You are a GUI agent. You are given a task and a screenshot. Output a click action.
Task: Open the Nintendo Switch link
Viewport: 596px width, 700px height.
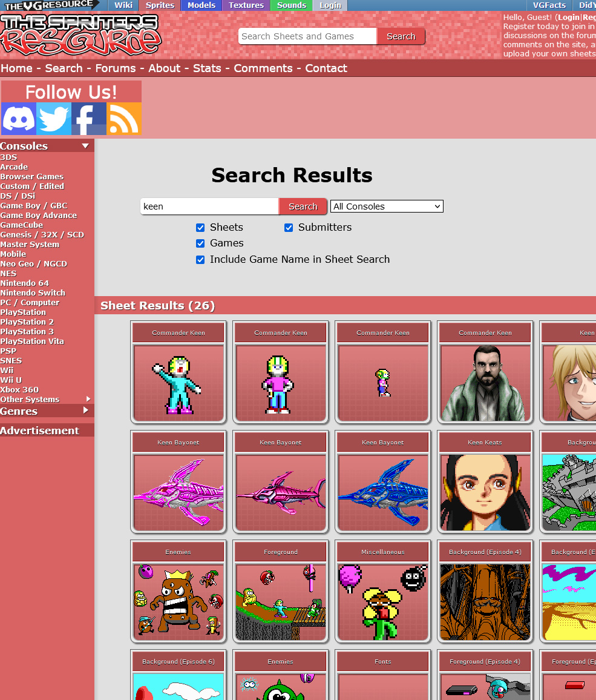(x=33, y=293)
